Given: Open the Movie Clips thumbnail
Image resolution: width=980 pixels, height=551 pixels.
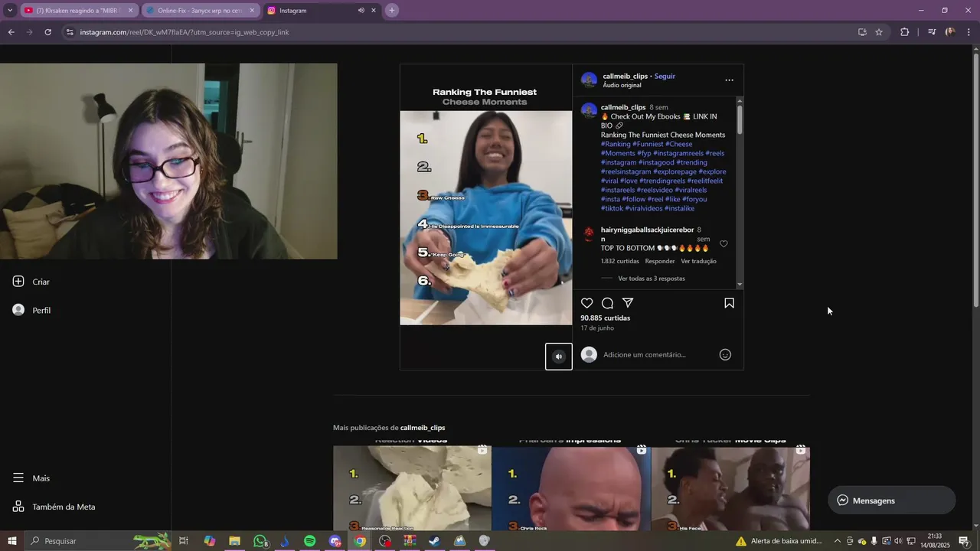Looking at the screenshot, I should [730, 486].
